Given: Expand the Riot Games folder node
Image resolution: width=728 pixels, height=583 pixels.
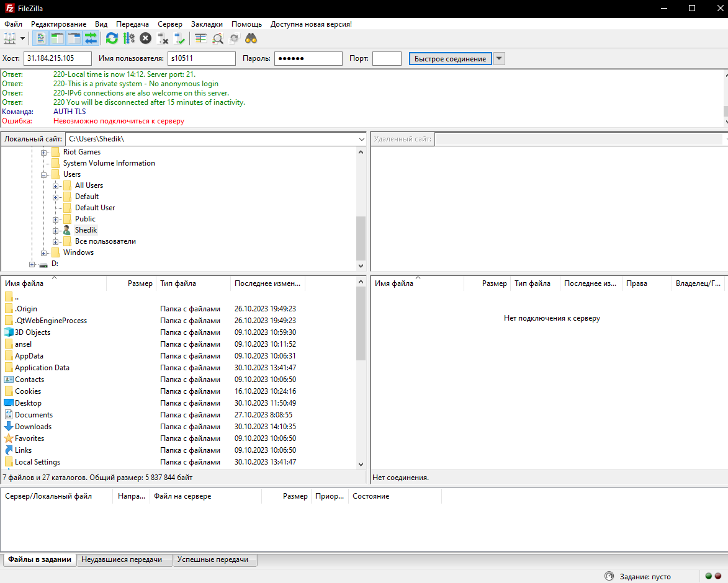Looking at the screenshot, I should point(43,153).
